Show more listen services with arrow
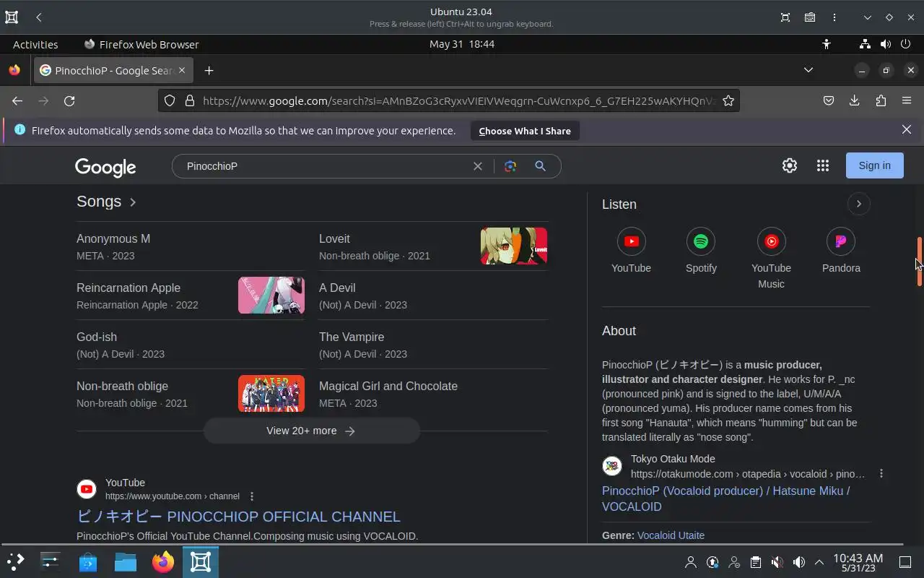The image size is (924, 578). pos(858,204)
